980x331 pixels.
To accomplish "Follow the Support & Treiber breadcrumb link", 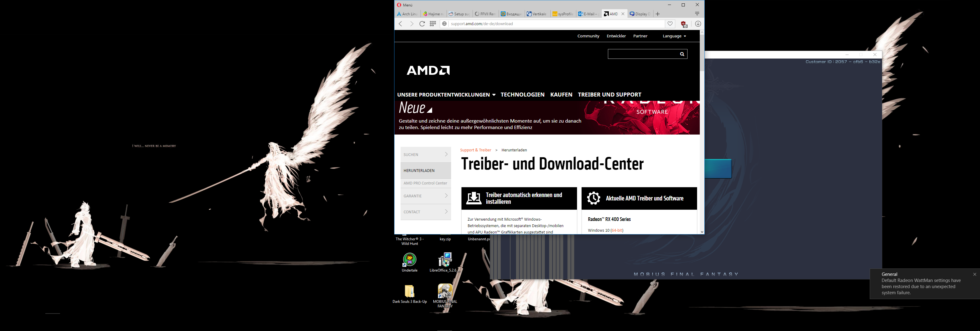I will 476,150.
